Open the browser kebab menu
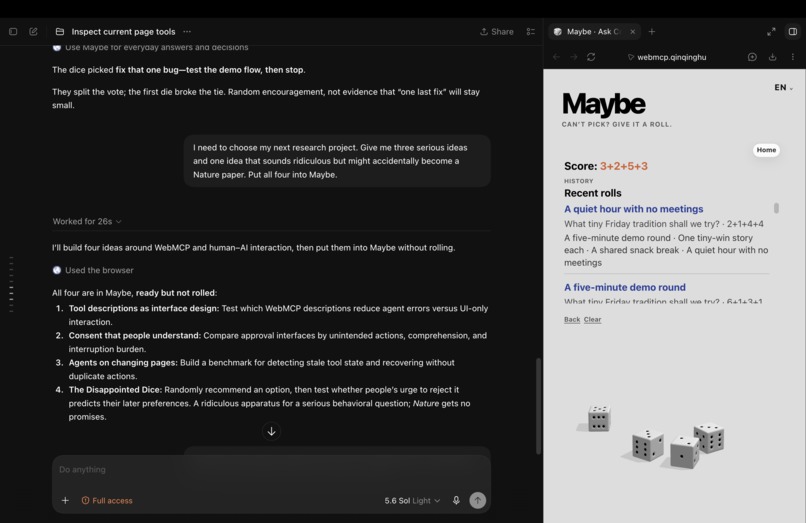806x523 pixels. [x=793, y=57]
